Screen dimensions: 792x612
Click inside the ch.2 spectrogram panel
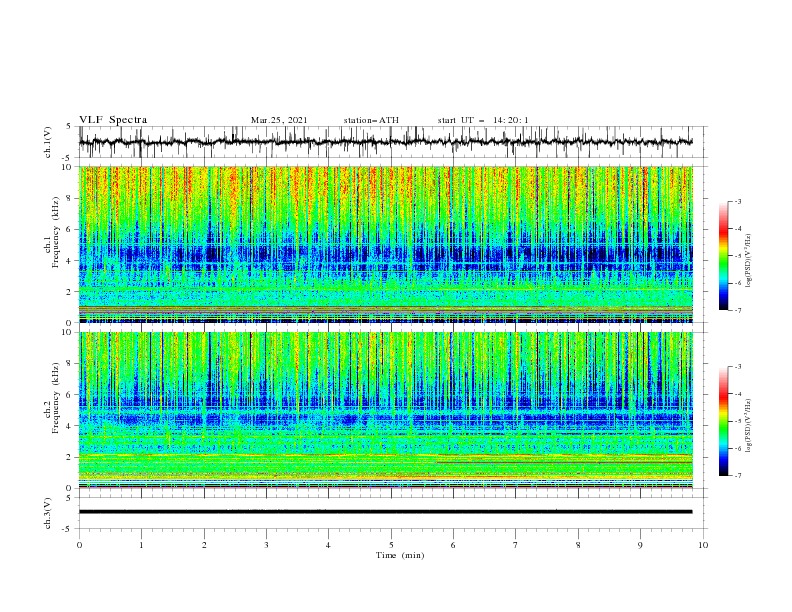(x=385, y=410)
